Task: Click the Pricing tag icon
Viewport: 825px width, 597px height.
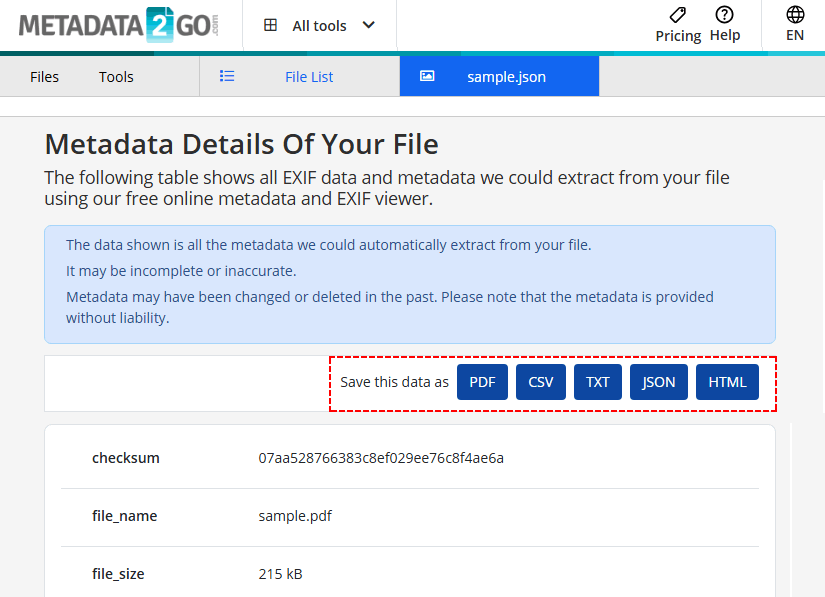Action: (x=677, y=14)
